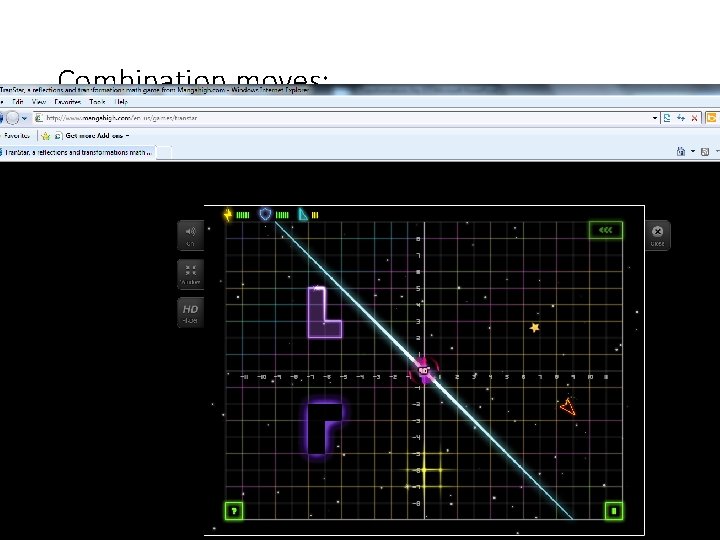The image size is (720, 540).
Task: Open the View menu
Action: (x=39, y=101)
